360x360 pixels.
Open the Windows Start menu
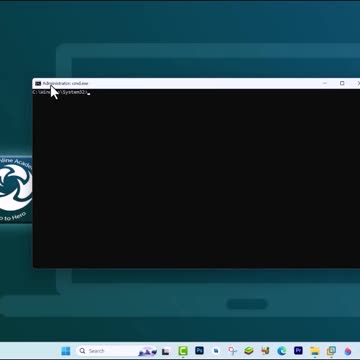[66, 351]
